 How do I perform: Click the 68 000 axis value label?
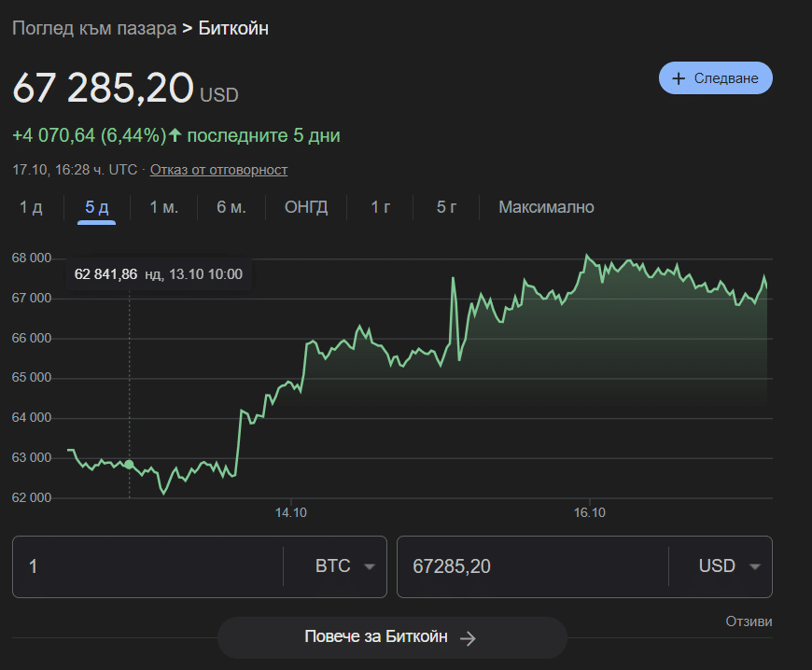[32, 258]
